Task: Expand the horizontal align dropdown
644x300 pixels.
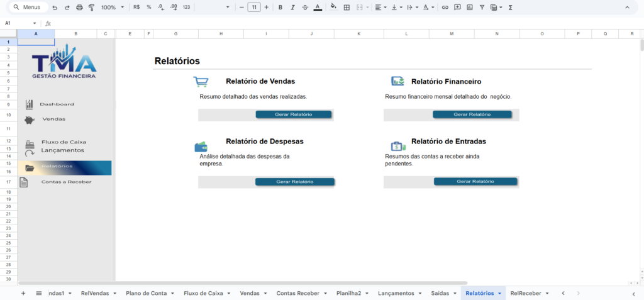Action: [x=380, y=8]
